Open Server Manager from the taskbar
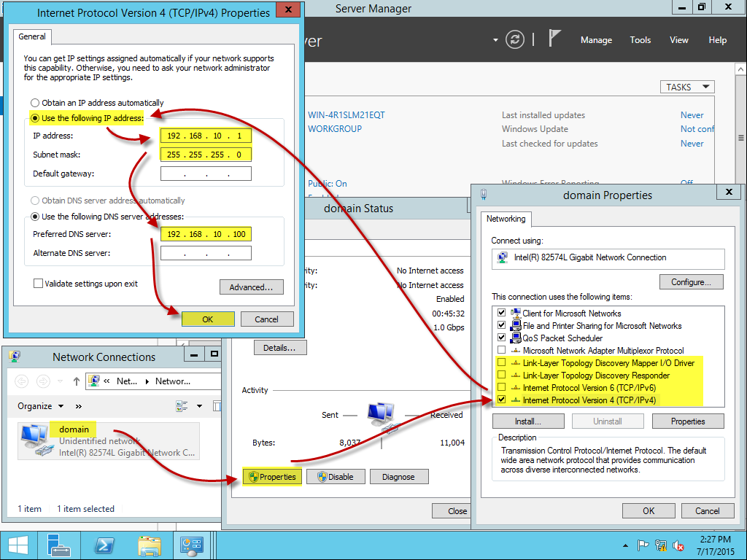 58,545
